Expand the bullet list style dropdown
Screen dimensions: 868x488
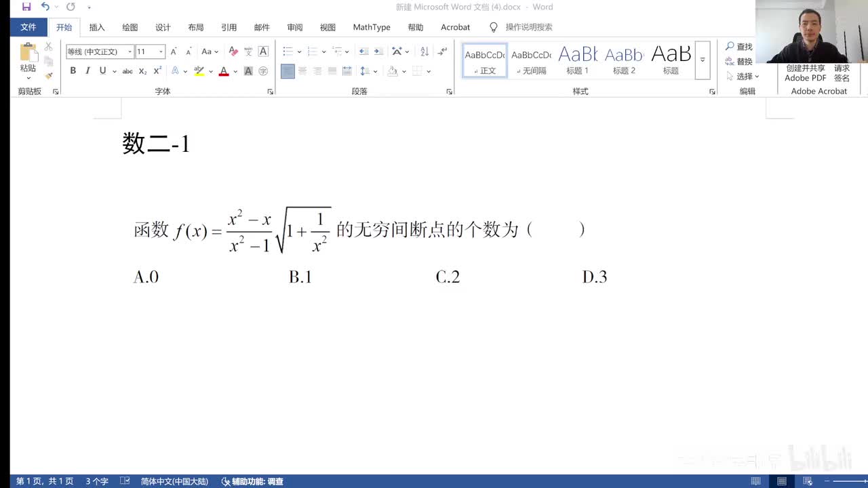point(298,52)
